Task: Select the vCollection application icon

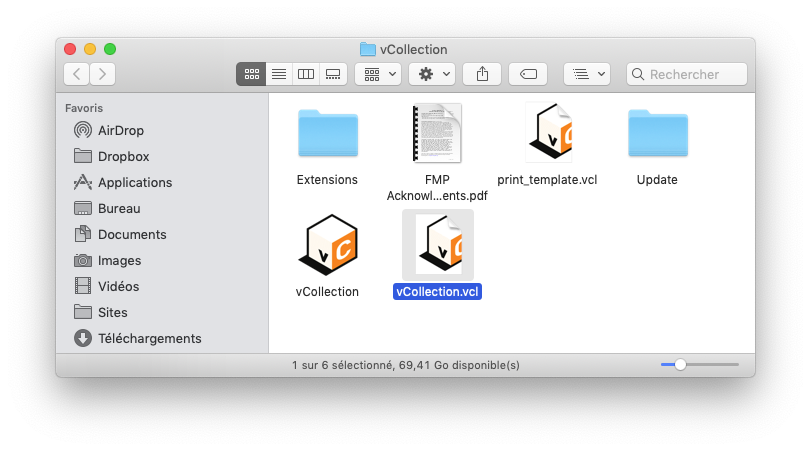Action: pos(328,244)
